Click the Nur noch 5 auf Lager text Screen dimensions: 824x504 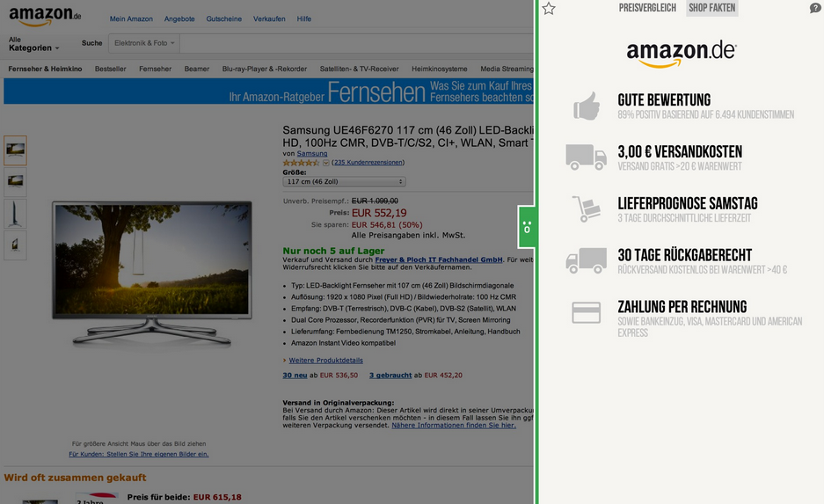coord(333,251)
